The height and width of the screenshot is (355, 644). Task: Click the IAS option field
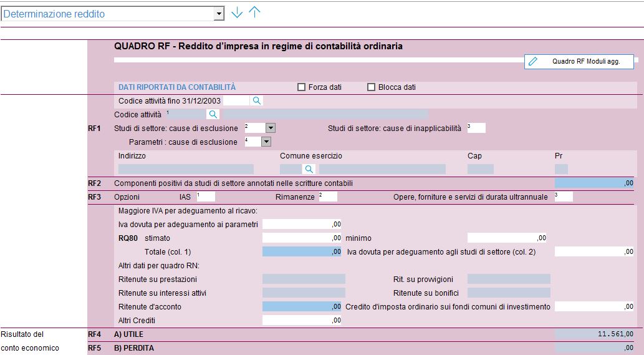tap(206, 197)
